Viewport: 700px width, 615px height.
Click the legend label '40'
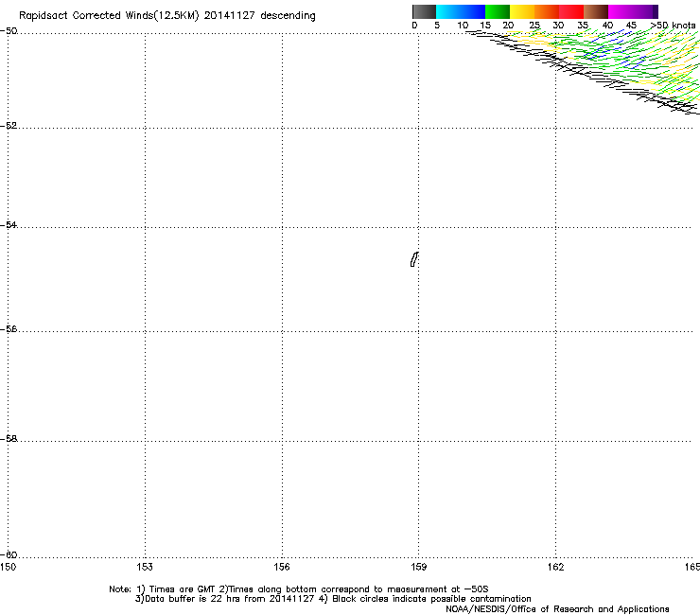coord(607,26)
